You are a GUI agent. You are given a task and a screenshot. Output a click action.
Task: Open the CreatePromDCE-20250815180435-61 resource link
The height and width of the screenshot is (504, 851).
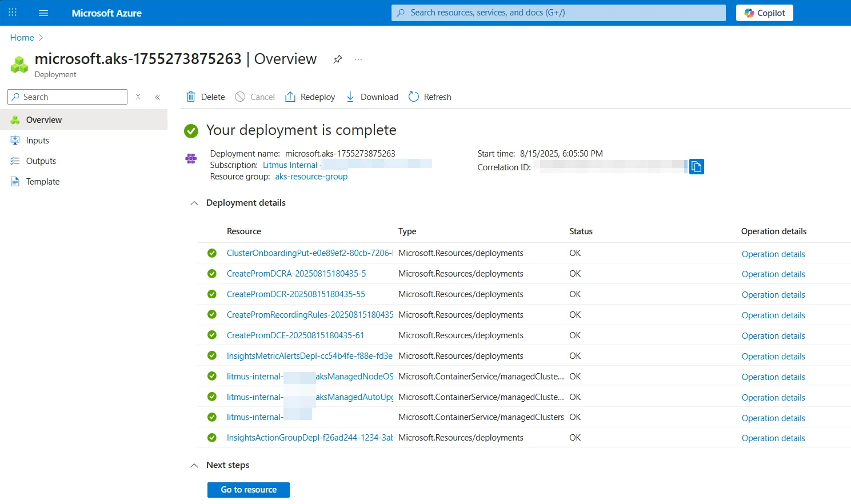point(295,335)
